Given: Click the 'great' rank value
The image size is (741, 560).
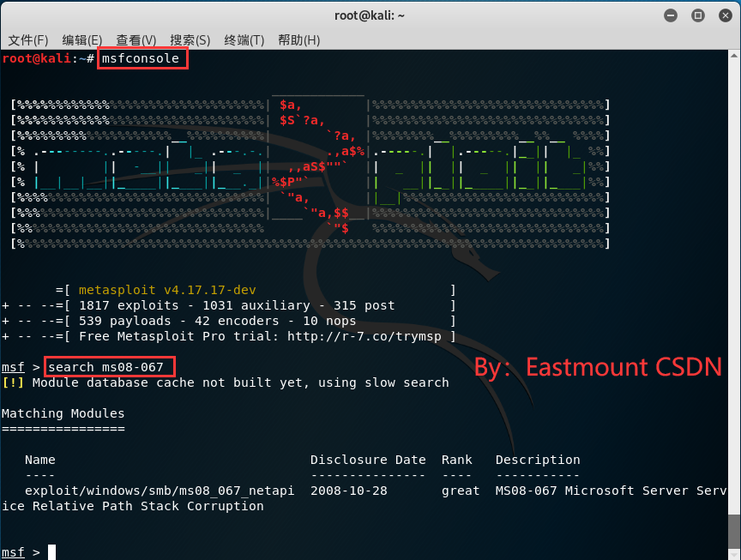Looking at the screenshot, I should pos(461,491).
